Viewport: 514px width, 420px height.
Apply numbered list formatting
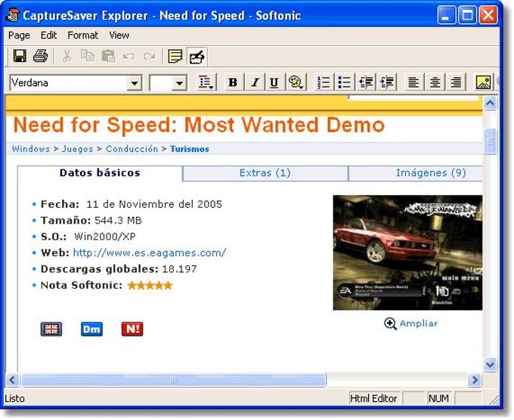pos(324,82)
